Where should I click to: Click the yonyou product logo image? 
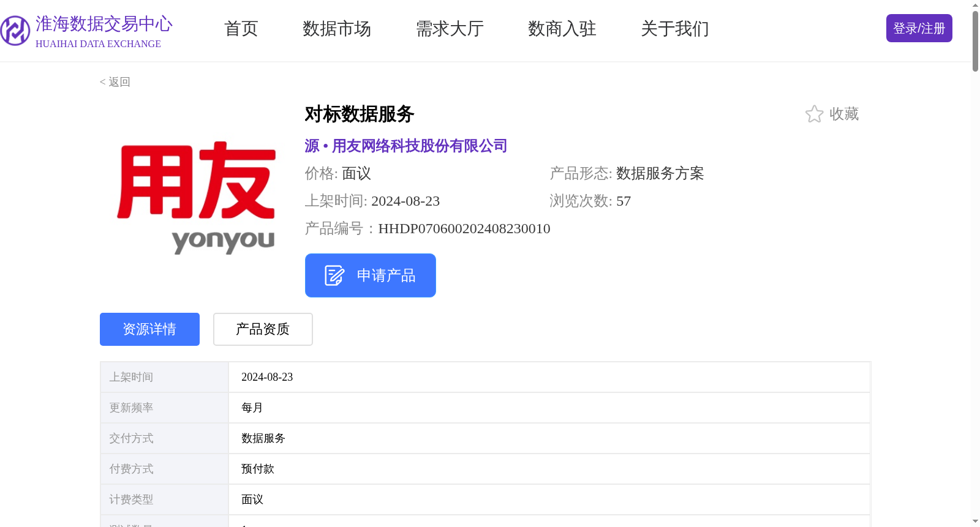pos(196,198)
